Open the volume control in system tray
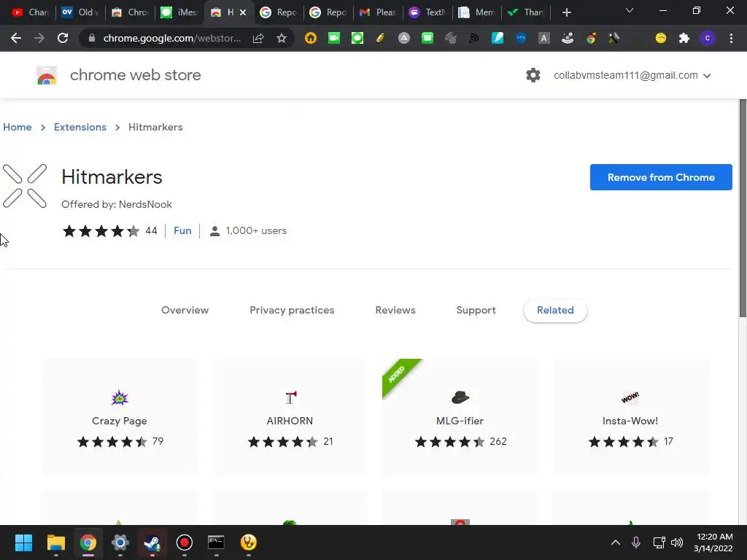 point(676,542)
